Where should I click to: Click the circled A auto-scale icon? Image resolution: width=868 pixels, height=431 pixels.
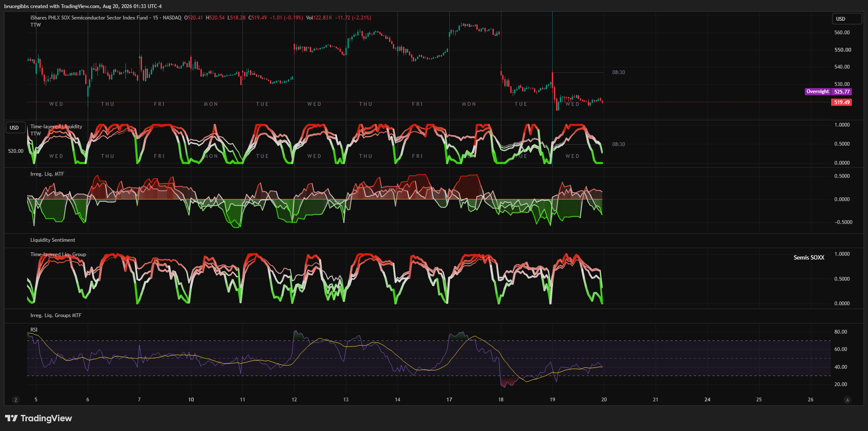tap(847, 400)
